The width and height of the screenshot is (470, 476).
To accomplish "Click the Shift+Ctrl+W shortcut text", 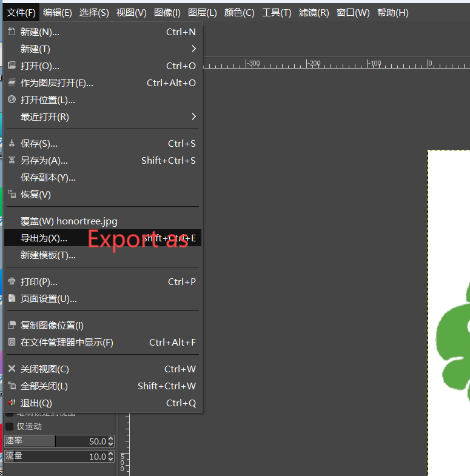I will (x=167, y=386).
